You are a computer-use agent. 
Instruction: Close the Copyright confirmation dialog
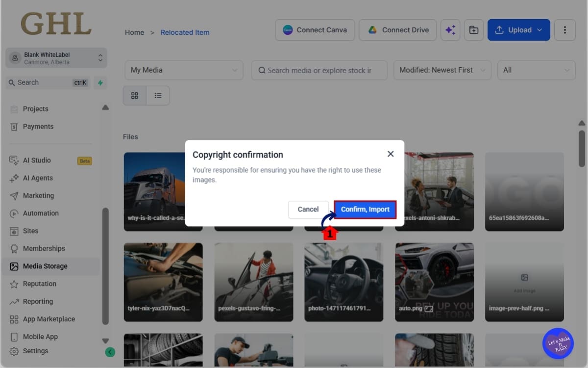[391, 154]
